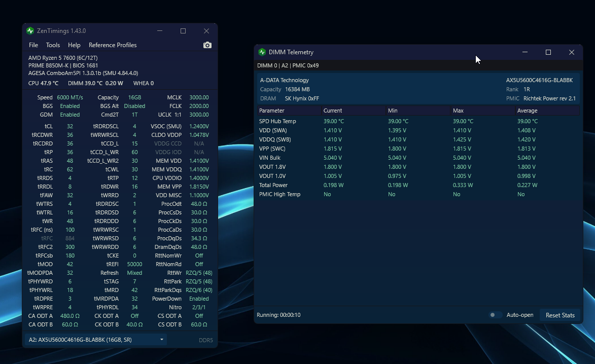The width and height of the screenshot is (595, 364).
Task: Click the CA ODT A 480.0 Ω value
Action: click(x=70, y=316)
